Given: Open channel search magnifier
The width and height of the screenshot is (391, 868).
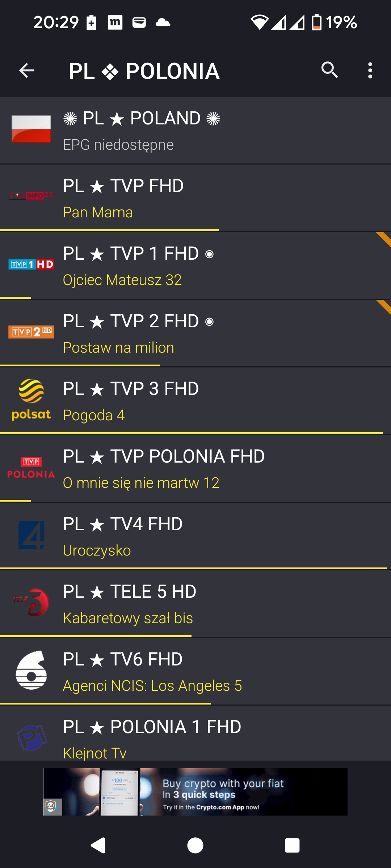Looking at the screenshot, I should pyautogui.click(x=329, y=70).
